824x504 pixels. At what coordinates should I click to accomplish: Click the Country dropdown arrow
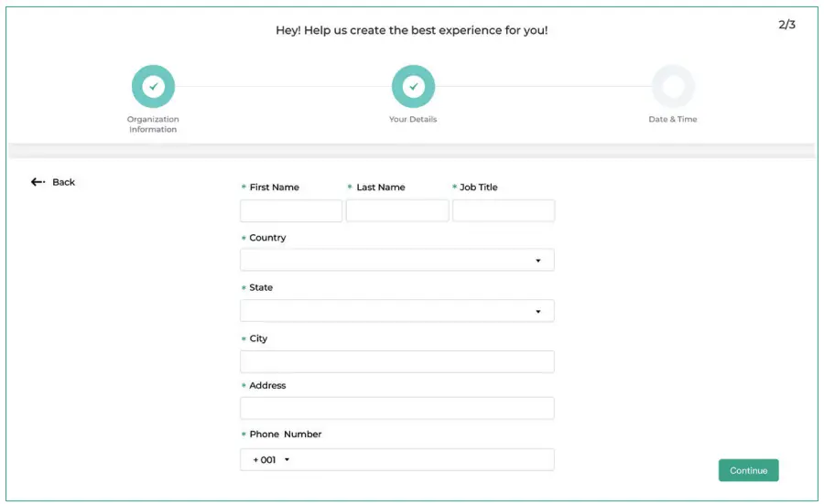tap(538, 261)
